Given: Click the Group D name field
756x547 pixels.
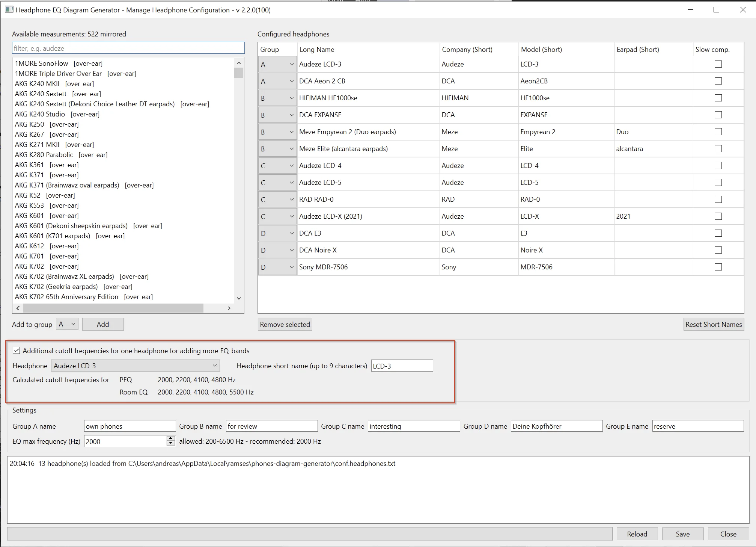Looking at the screenshot, I should click(x=557, y=426).
